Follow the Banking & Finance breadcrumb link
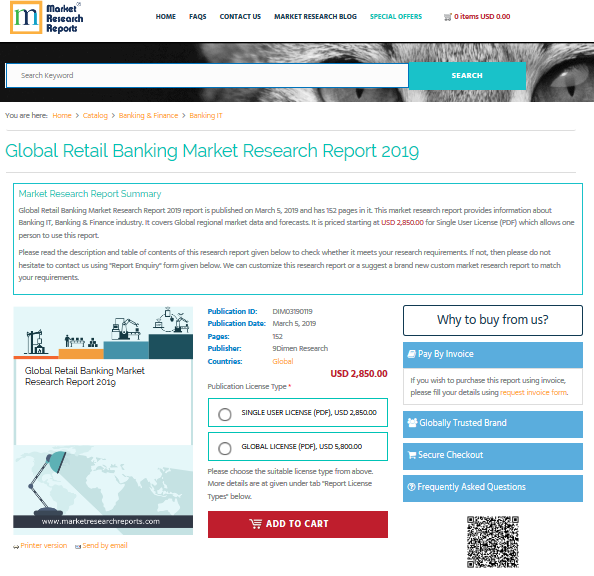The height and width of the screenshot is (576, 594). [x=148, y=116]
